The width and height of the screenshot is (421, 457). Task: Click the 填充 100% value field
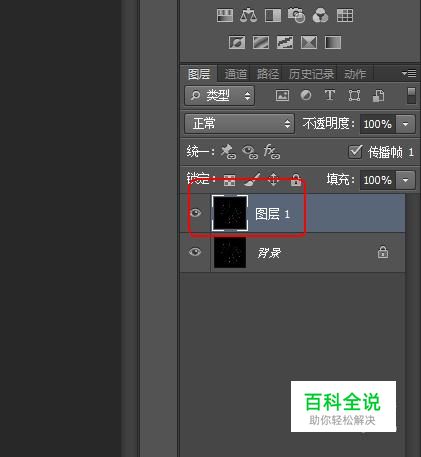coord(378,180)
